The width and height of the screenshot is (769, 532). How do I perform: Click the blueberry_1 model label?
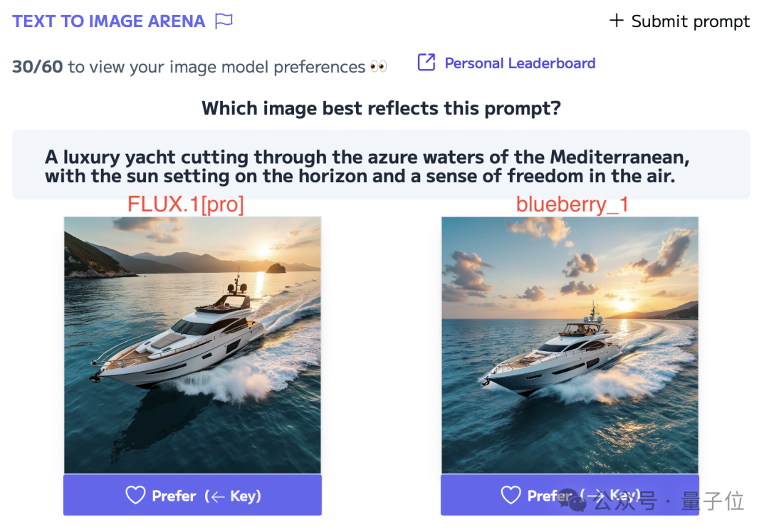572,204
